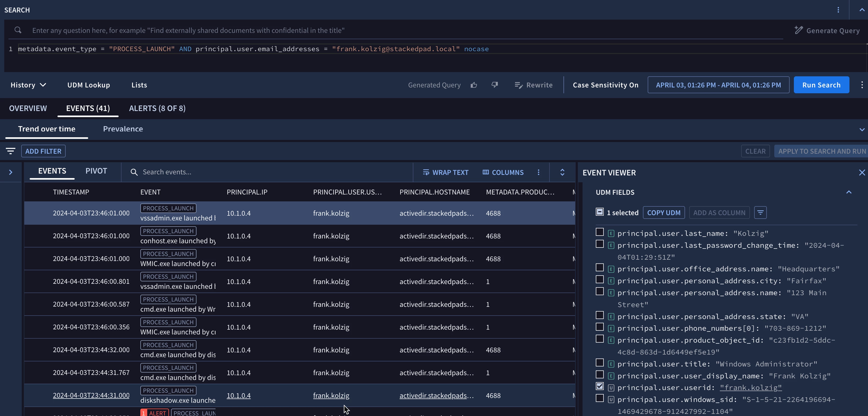The image size is (868, 416).
Task: Expand the left side panel arrow
Action: [11, 172]
